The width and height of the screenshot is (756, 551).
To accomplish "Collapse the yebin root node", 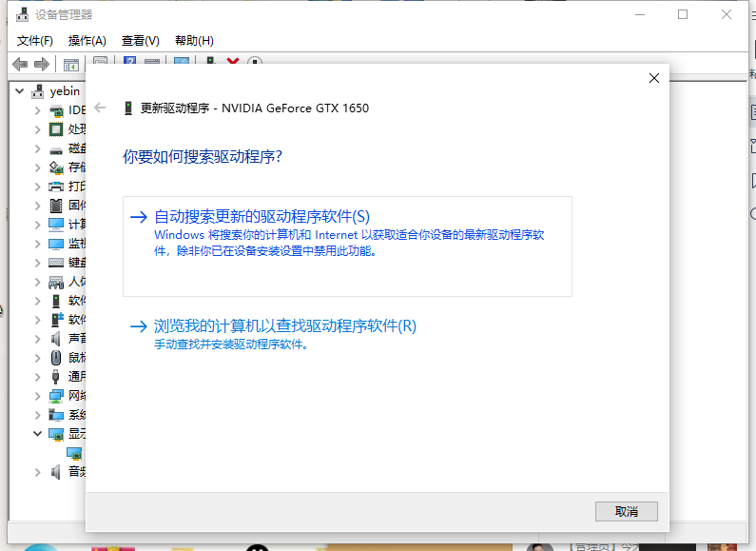I will point(20,90).
